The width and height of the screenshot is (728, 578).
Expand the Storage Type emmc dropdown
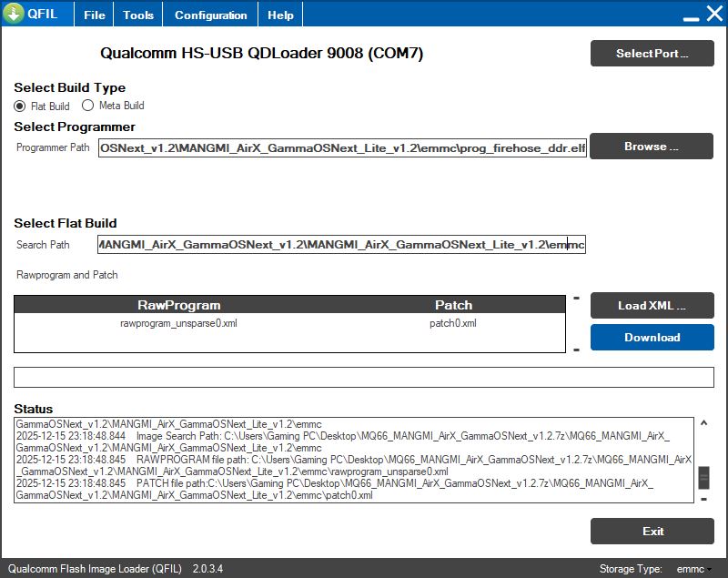pyautogui.click(x=694, y=569)
